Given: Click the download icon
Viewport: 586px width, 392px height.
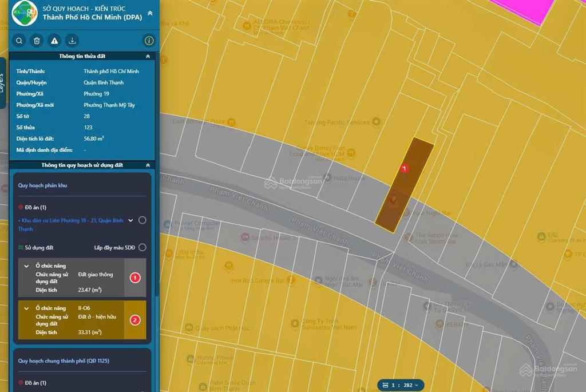Looking at the screenshot, I should (x=72, y=41).
